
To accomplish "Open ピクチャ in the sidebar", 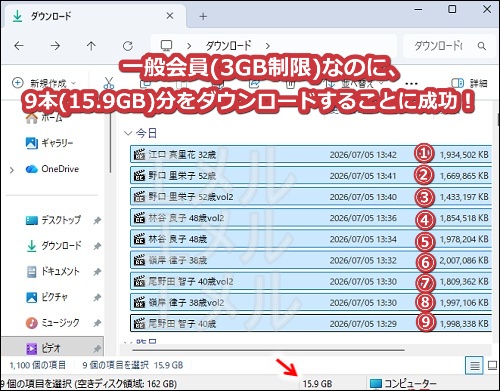I will (x=47, y=297).
